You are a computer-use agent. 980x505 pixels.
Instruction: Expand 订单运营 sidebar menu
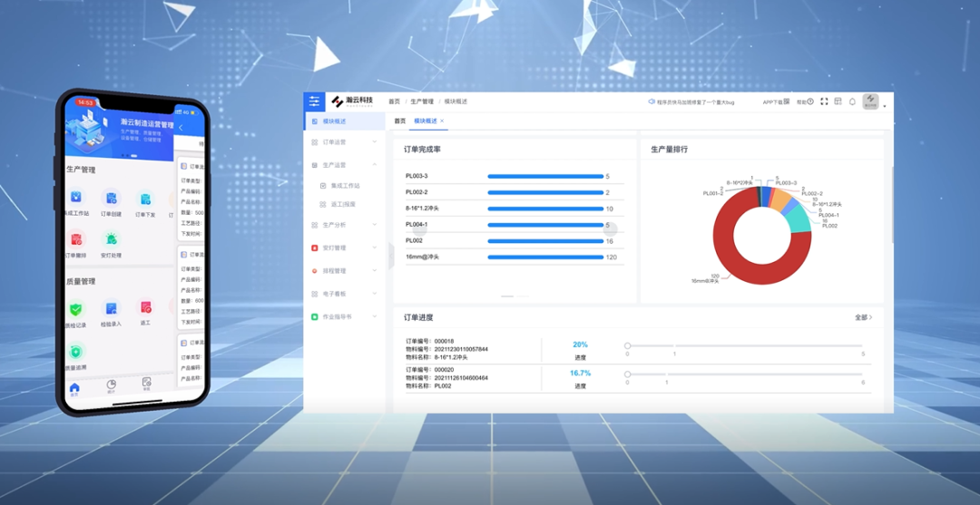click(345, 142)
